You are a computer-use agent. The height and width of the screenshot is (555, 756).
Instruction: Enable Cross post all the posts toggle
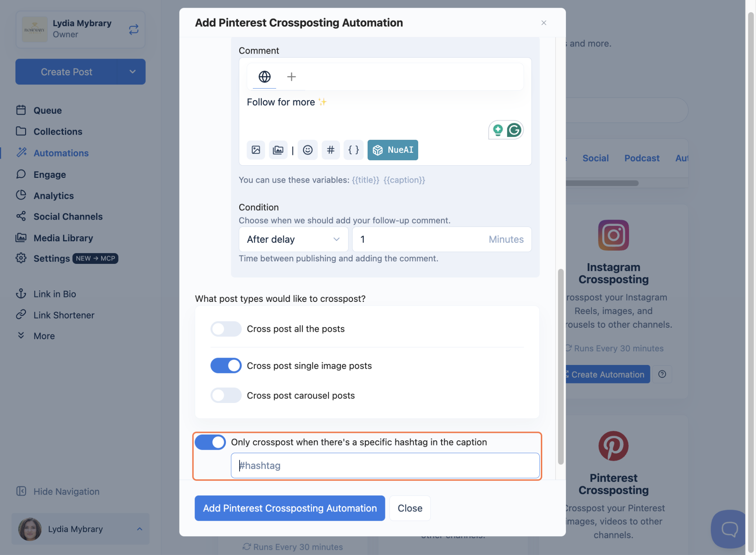[x=226, y=329]
